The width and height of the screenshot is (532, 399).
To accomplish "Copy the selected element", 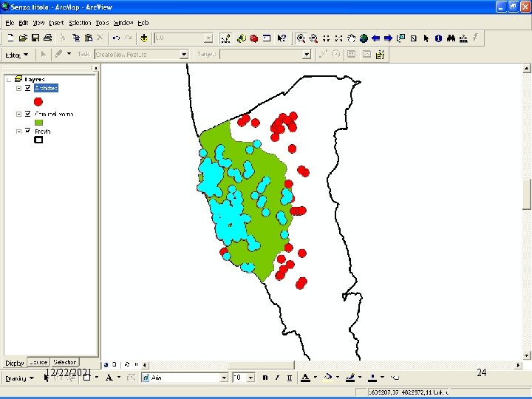I will tap(76, 38).
